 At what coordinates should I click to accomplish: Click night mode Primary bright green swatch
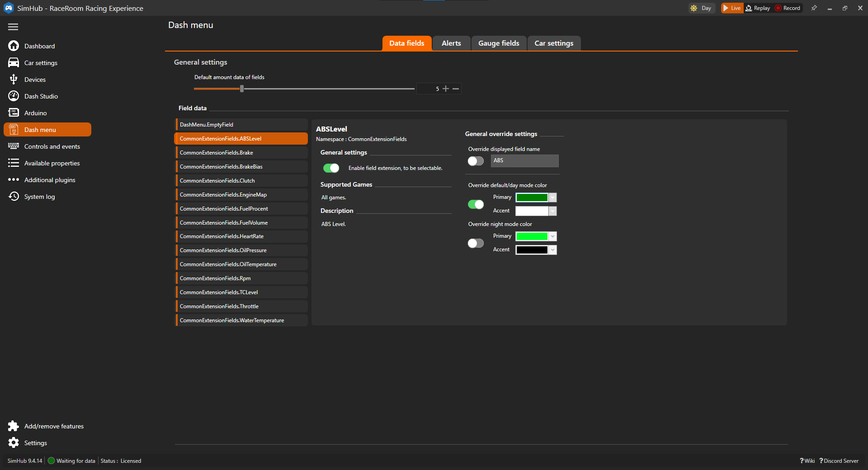[x=532, y=236]
